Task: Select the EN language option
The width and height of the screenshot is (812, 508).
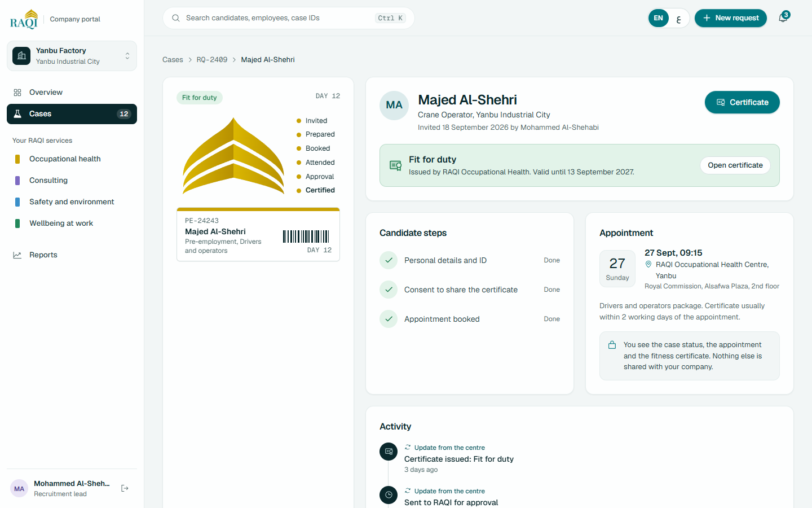Action: point(658,18)
